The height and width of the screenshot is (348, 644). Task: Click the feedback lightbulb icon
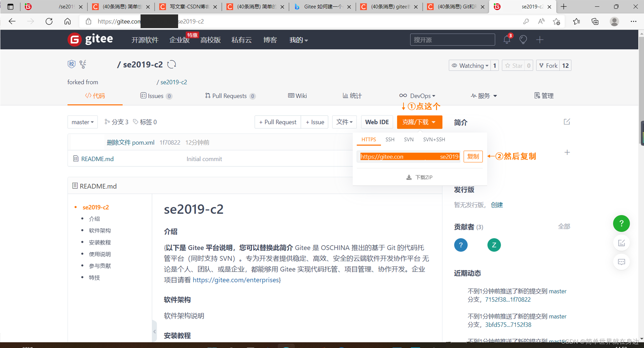click(x=523, y=39)
